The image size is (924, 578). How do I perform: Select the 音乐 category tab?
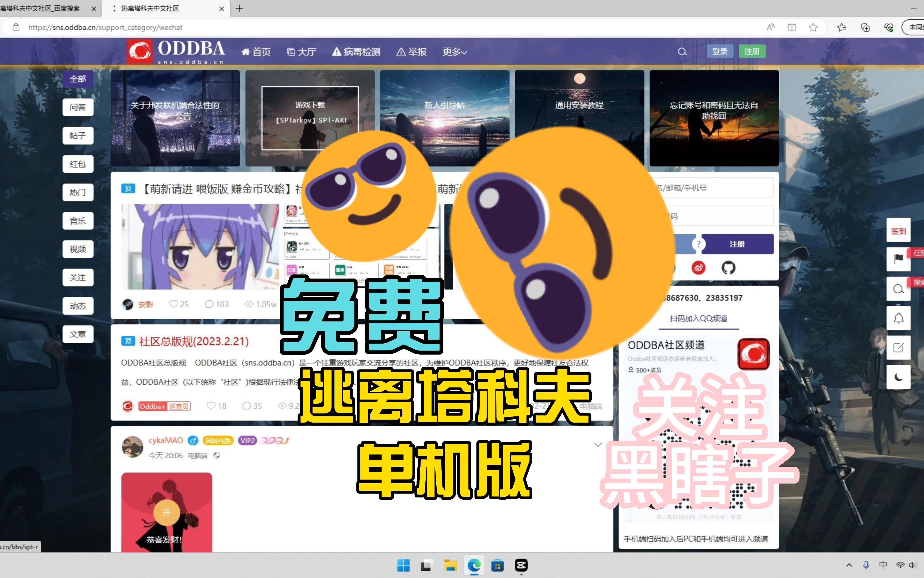pyautogui.click(x=78, y=220)
